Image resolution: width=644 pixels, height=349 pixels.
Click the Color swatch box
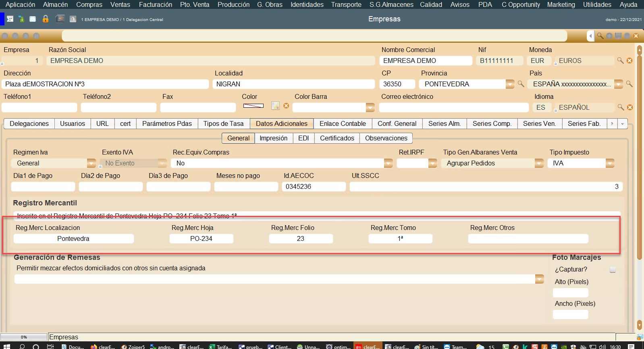[x=253, y=106]
